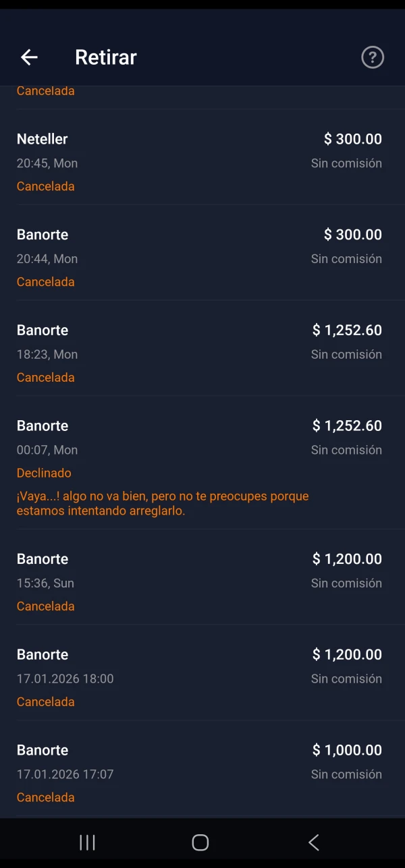Tap the Retirar page title

pos(106,57)
